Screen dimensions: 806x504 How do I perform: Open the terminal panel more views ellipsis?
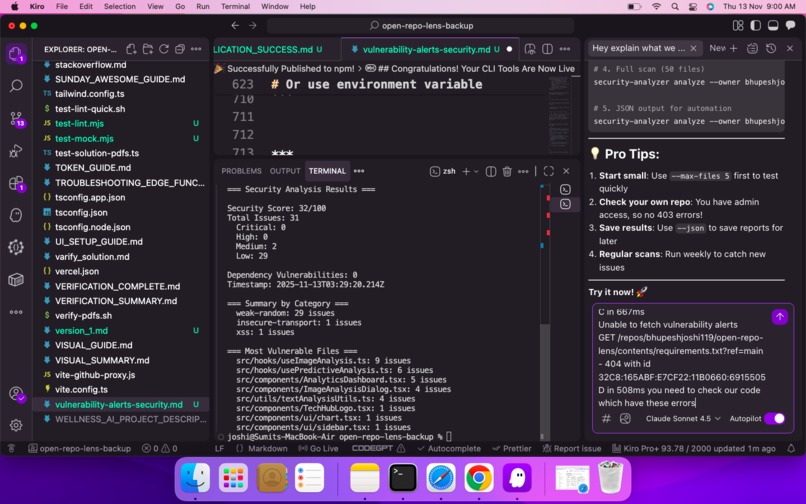[x=359, y=171]
